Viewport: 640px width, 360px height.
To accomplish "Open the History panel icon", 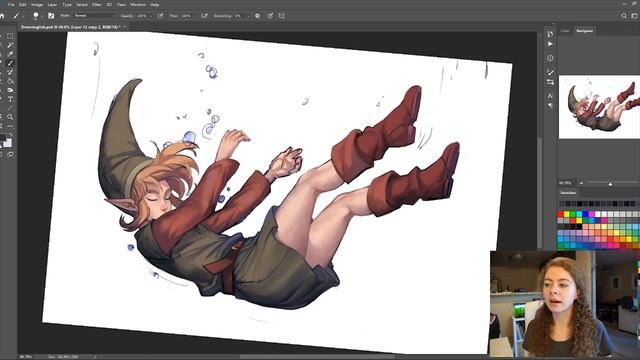I will (x=550, y=34).
